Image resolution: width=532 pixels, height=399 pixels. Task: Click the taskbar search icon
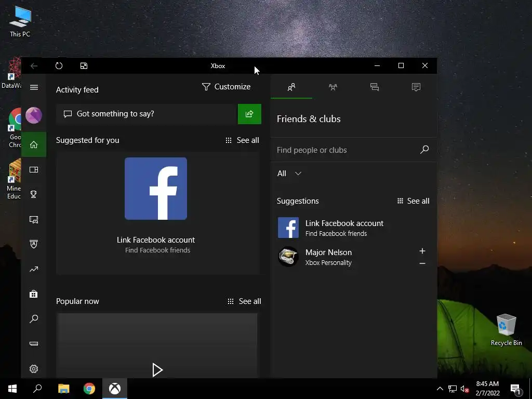click(37, 389)
